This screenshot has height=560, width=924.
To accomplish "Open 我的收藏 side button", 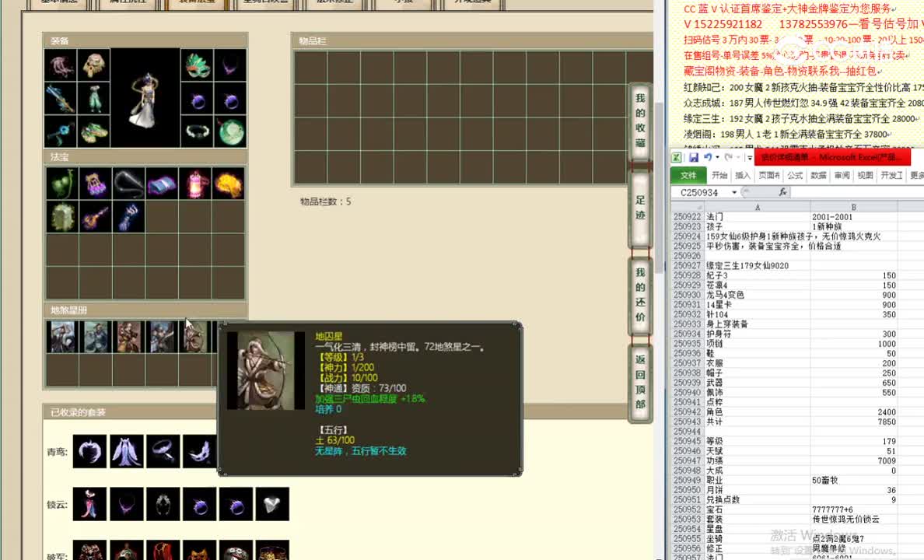I will 640,121.
